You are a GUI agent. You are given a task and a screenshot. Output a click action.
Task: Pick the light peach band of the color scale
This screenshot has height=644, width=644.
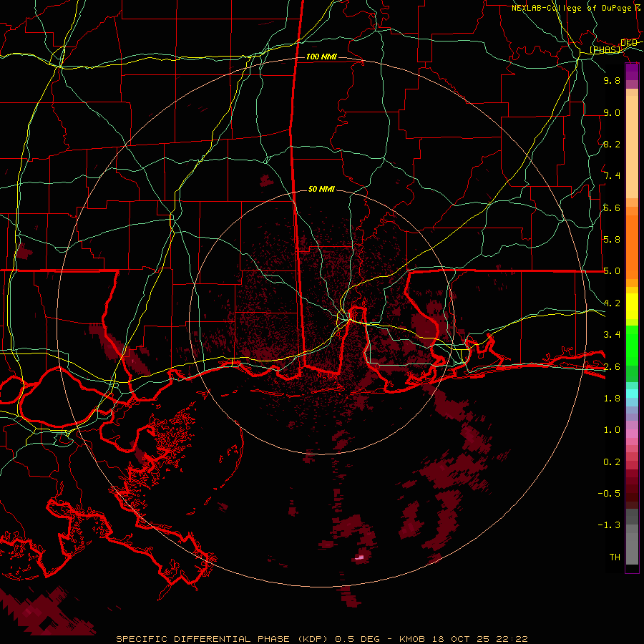click(632, 147)
